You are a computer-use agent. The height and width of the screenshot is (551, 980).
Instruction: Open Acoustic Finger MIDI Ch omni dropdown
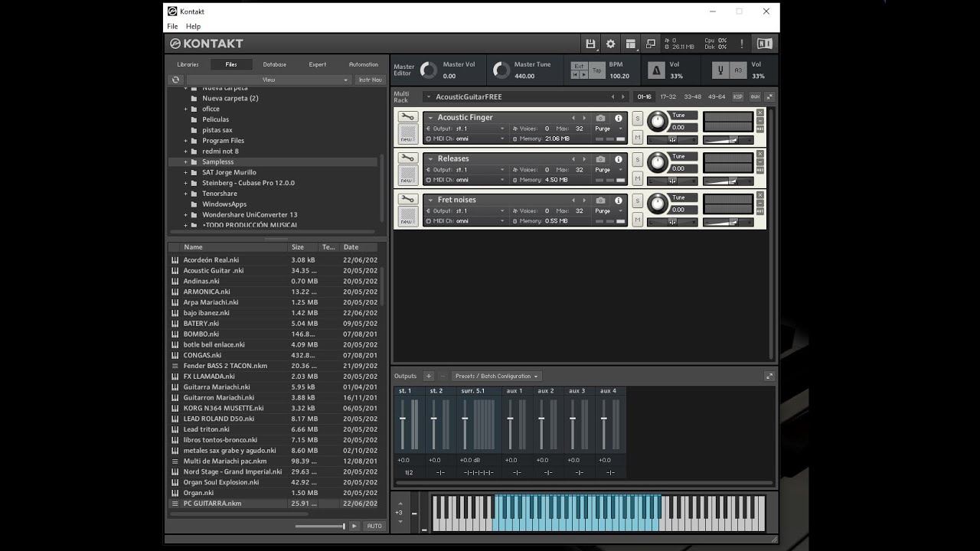click(467, 139)
